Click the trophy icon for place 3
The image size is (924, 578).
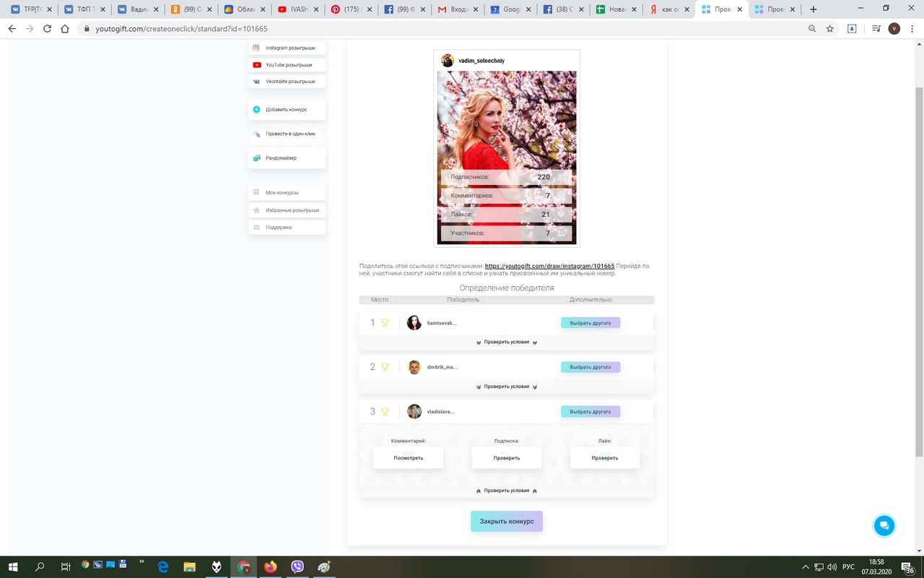(385, 412)
